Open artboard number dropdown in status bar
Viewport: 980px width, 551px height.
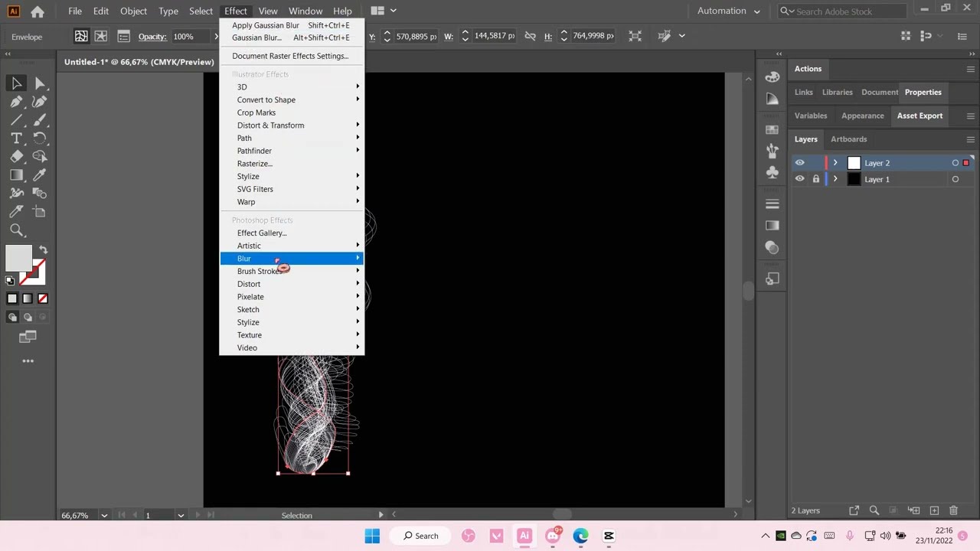181,515
